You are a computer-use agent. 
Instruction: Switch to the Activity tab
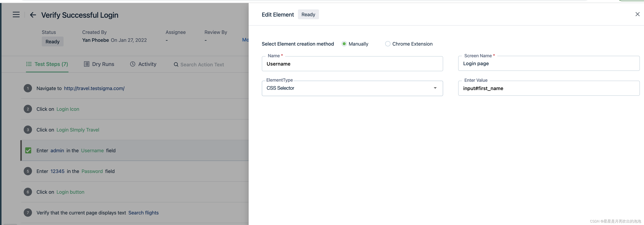tap(143, 64)
